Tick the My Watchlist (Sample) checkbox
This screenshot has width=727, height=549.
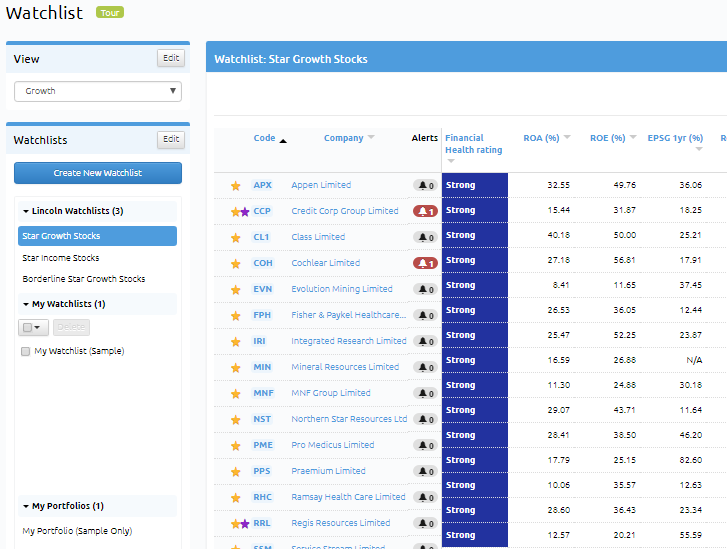26,351
